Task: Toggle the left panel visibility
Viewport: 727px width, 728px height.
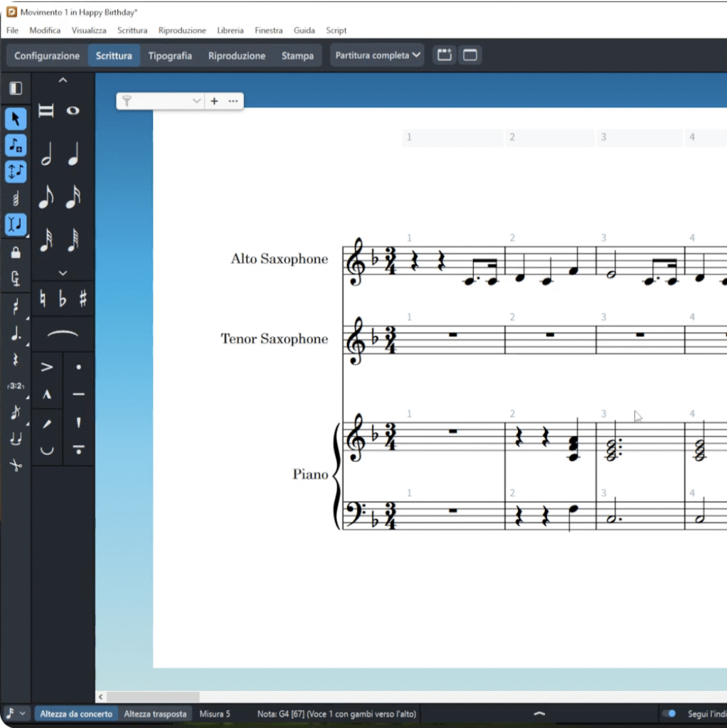Action: pos(16,88)
